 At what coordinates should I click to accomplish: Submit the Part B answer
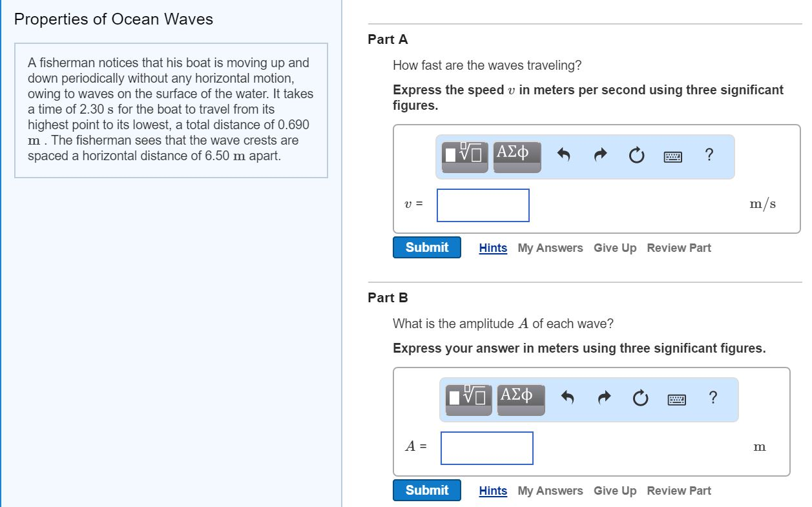pyautogui.click(x=426, y=490)
